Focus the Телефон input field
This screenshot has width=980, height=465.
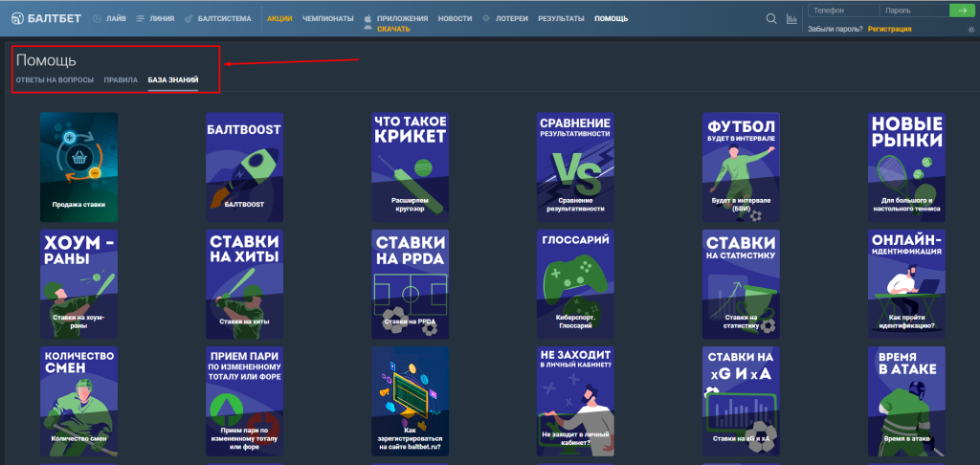click(x=843, y=11)
